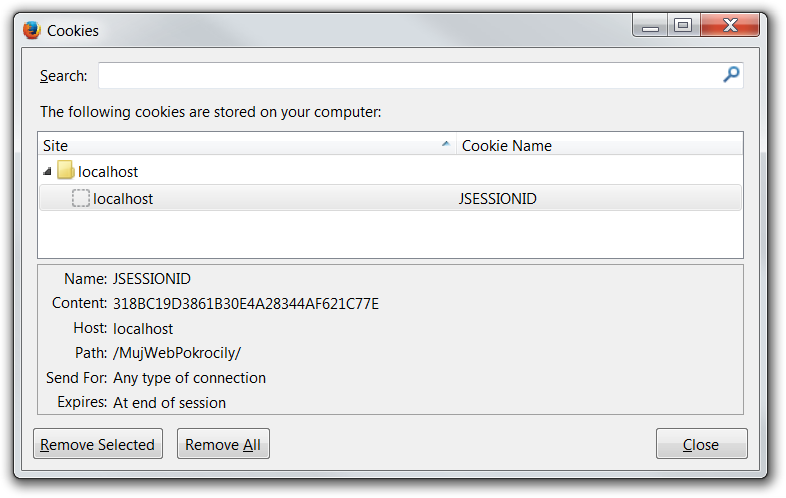Click the Expires value text

(169, 403)
